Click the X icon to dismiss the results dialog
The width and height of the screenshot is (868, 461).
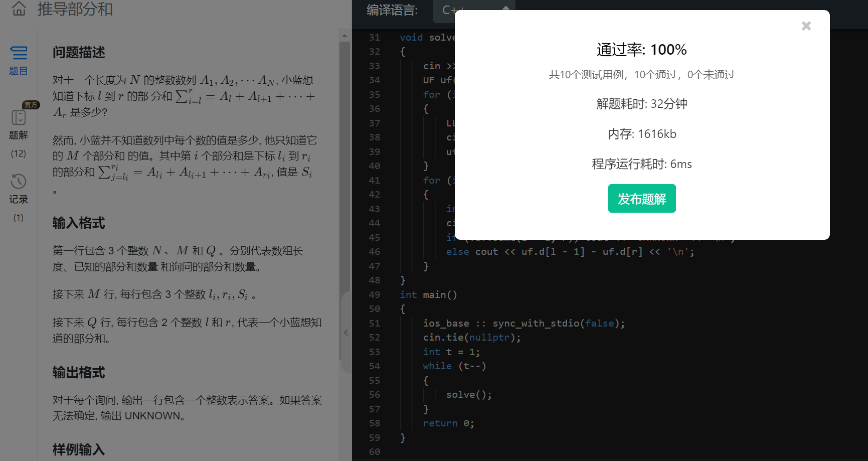[806, 26]
